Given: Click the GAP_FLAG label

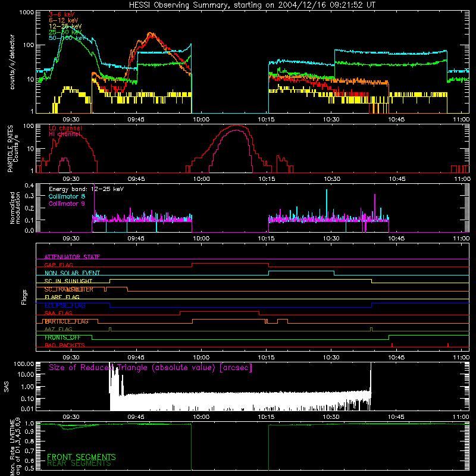Looking at the screenshot, I should (58, 265).
